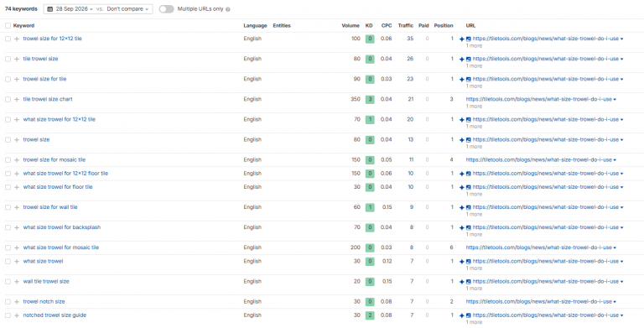Expand "1 more" in "what size trowel for backsplash" row

click(x=474, y=235)
